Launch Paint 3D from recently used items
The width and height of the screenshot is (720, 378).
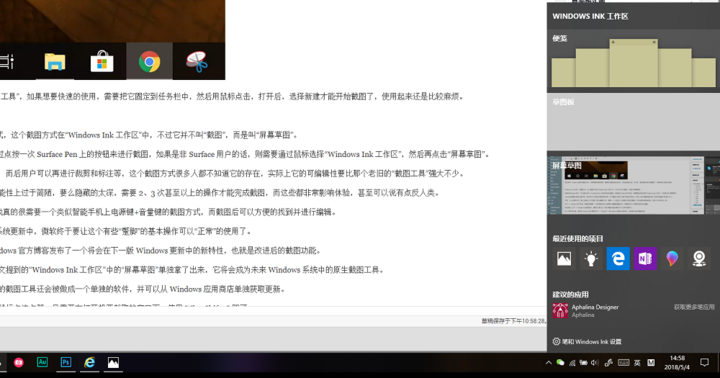point(672,259)
